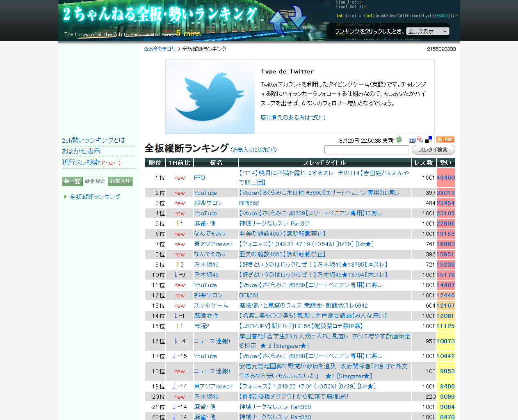Open the FF14 暁月に不満 thread
Image resolution: width=518 pixels, height=420 pixels.
[324, 178]
